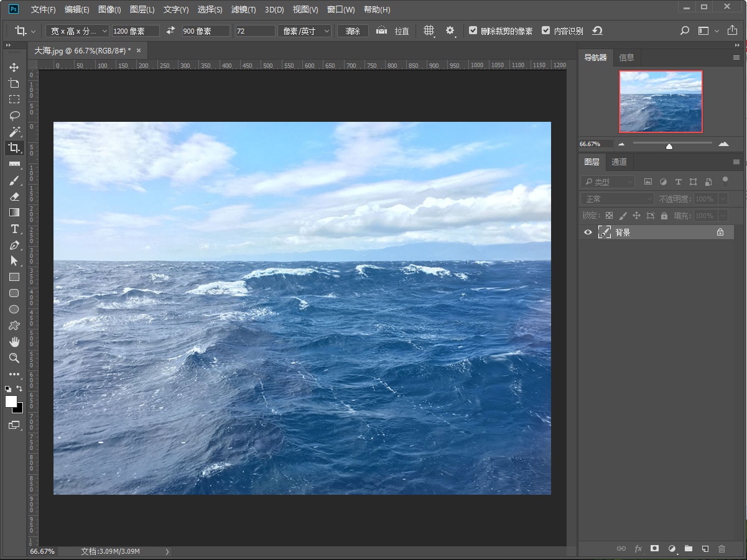Open the Edit Toolbar three-dots button

[14, 374]
